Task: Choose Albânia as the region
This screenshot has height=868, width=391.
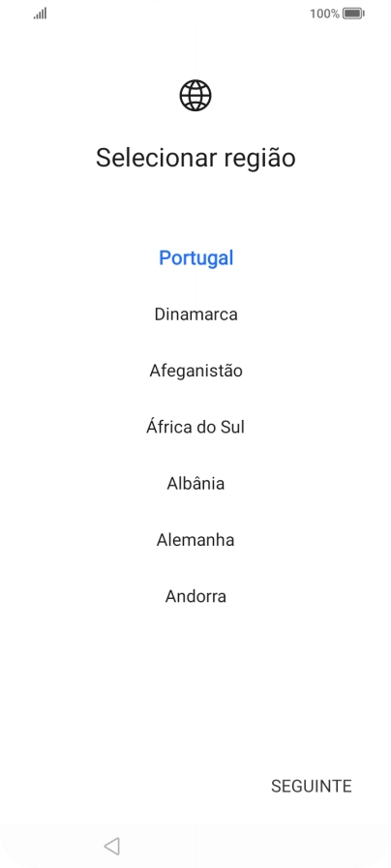Action: coord(196,483)
